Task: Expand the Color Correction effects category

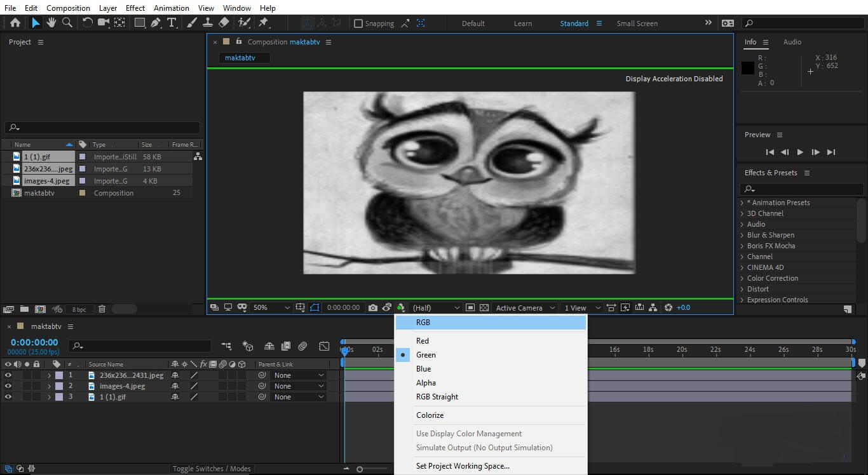Action: click(x=773, y=278)
